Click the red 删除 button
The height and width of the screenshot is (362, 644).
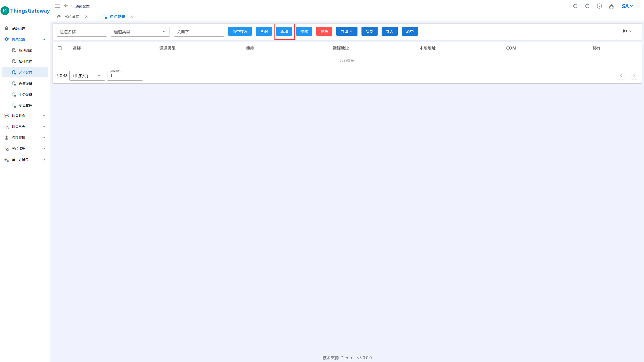pyautogui.click(x=324, y=31)
